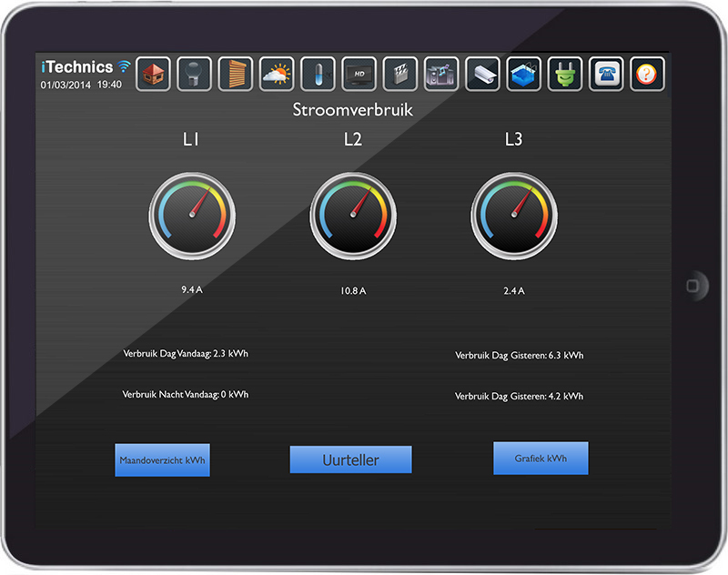Click the L1 current gauge dial
The width and height of the screenshot is (728, 575).
tap(191, 217)
